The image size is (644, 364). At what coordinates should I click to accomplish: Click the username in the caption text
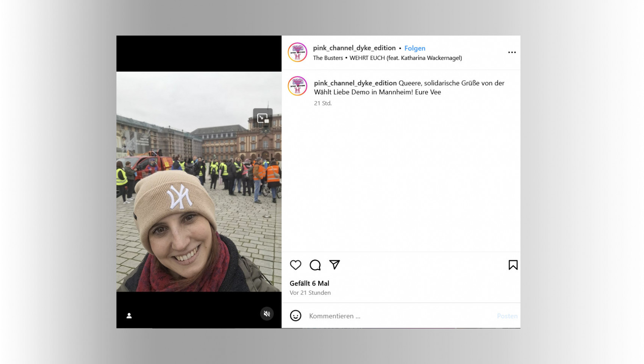(x=355, y=83)
